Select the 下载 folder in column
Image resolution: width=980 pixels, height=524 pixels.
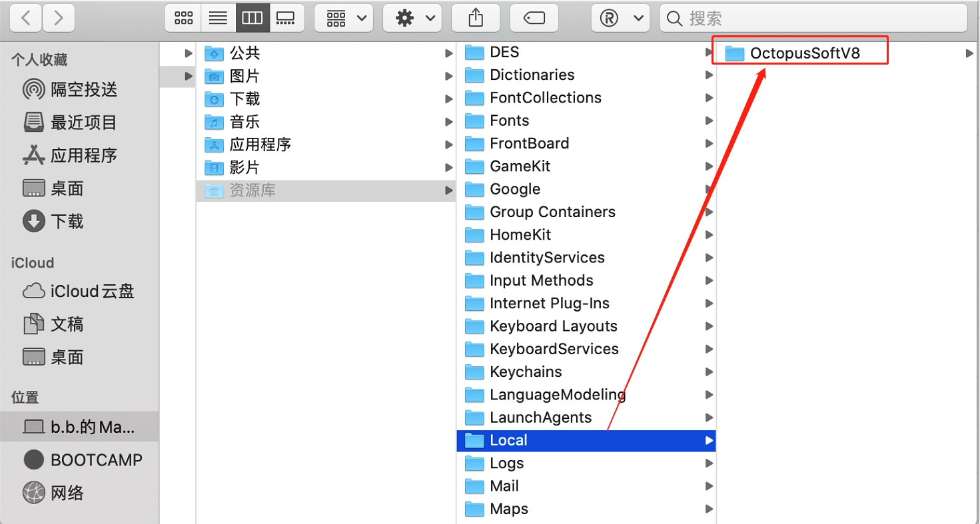326,99
